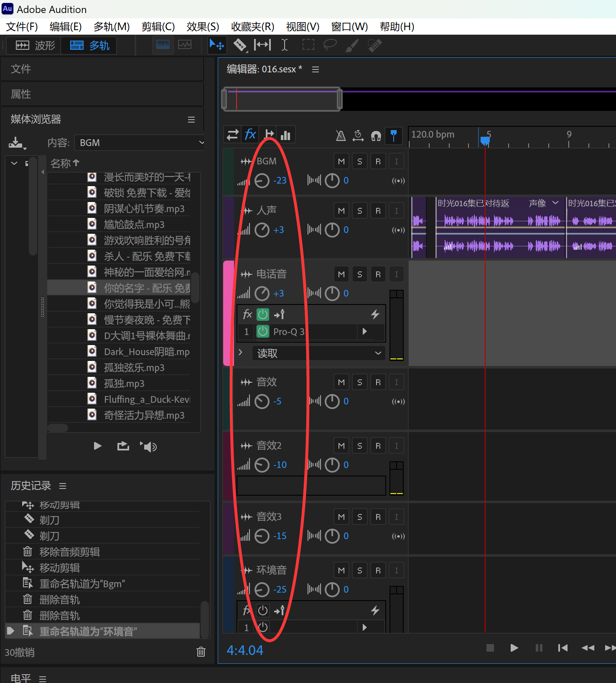Open the 多轨(M) menu
616x683 pixels.
pyautogui.click(x=112, y=27)
